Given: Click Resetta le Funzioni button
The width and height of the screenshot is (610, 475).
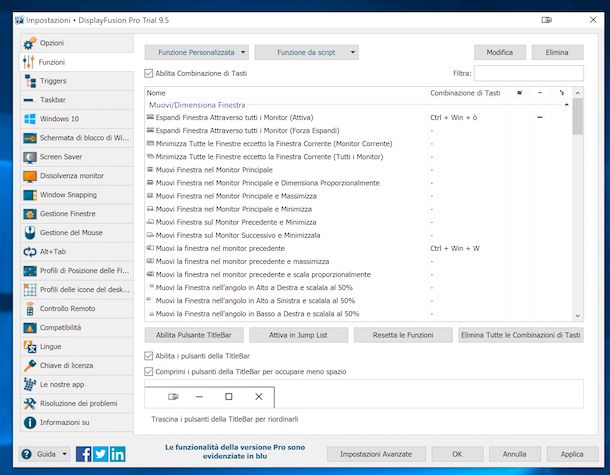Looking at the screenshot, I should [403, 335].
